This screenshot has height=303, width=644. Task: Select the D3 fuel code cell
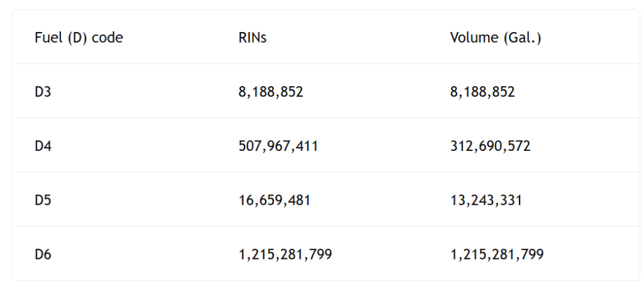pyautogui.click(x=43, y=92)
